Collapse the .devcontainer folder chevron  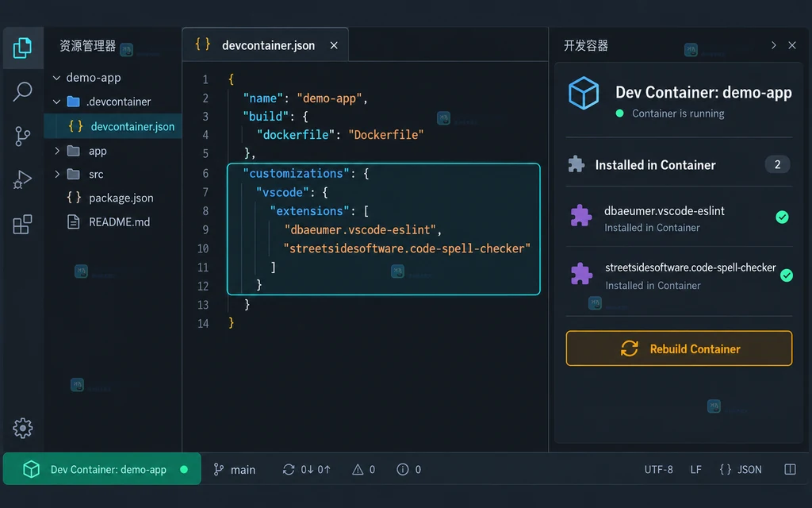(56, 102)
